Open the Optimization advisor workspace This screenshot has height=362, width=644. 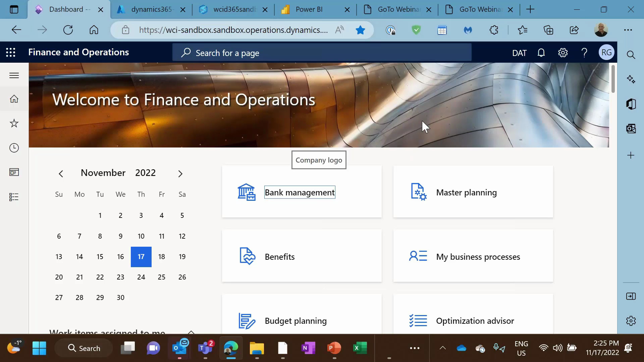[475, 320]
